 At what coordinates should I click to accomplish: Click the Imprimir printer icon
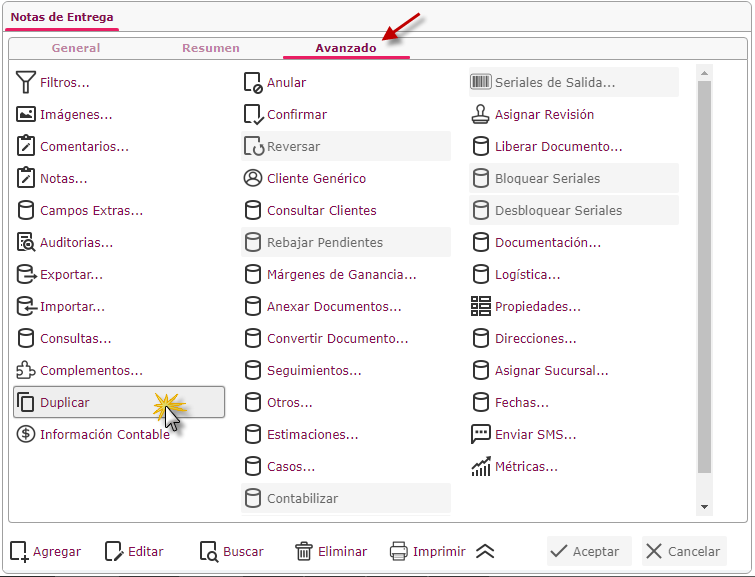pos(399,551)
